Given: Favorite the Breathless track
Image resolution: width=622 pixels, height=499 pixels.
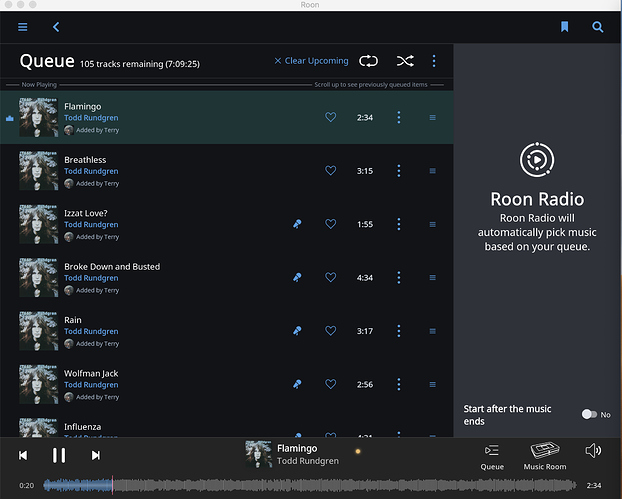Looking at the screenshot, I should (x=330, y=171).
